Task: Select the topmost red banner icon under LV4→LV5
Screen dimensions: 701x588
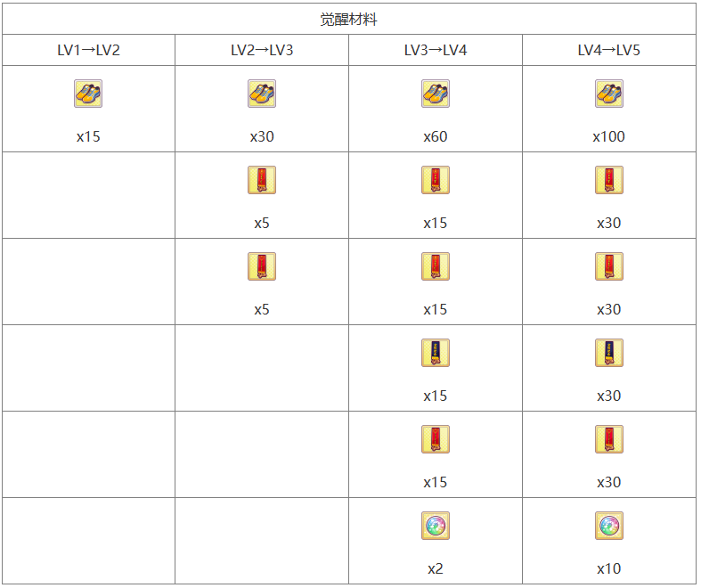Action: click(x=609, y=180)
